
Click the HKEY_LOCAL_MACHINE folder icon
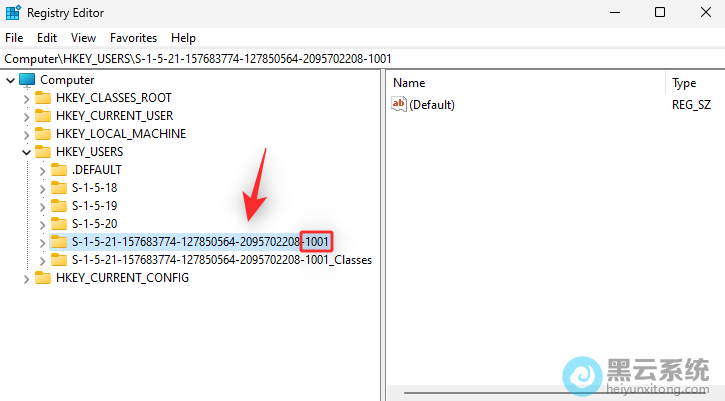click(43, 134)
